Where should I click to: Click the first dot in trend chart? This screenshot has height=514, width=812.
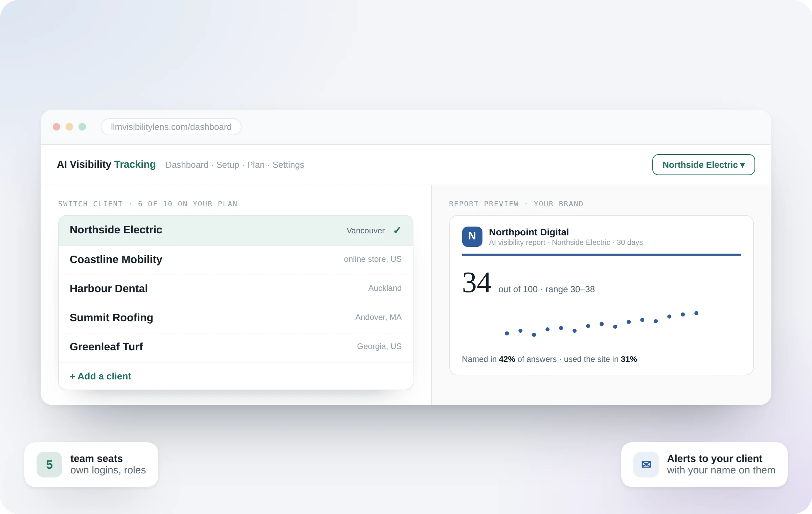pos(507,333)
